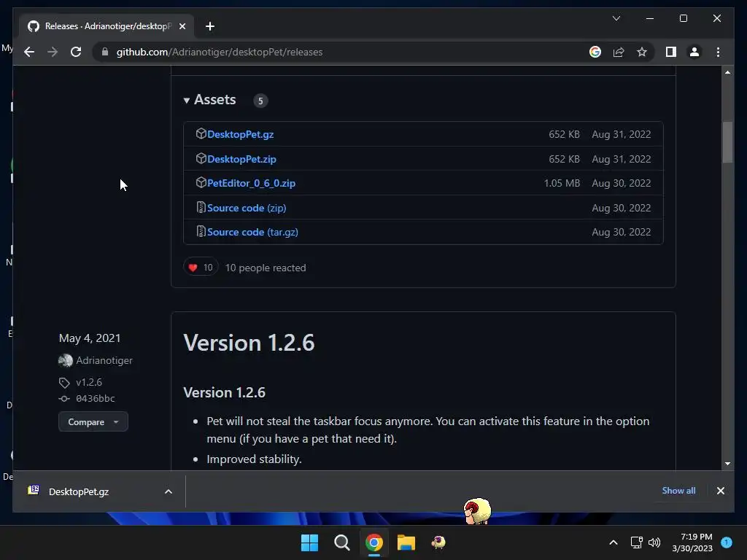The image size is (747, 560).
Task: Download Source code (zip)
Action: 247,208
